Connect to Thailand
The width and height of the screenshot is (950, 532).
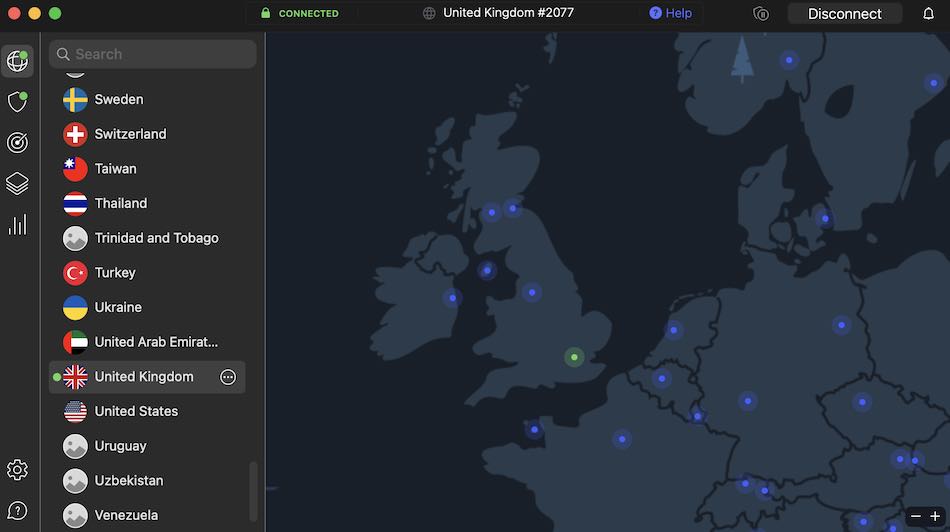click(x=147, y=203)
